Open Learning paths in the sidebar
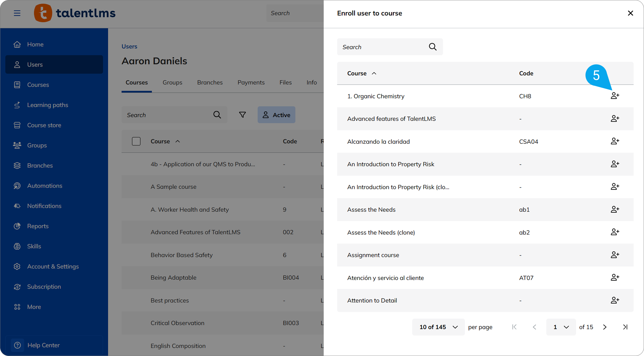 click(54, 105)
